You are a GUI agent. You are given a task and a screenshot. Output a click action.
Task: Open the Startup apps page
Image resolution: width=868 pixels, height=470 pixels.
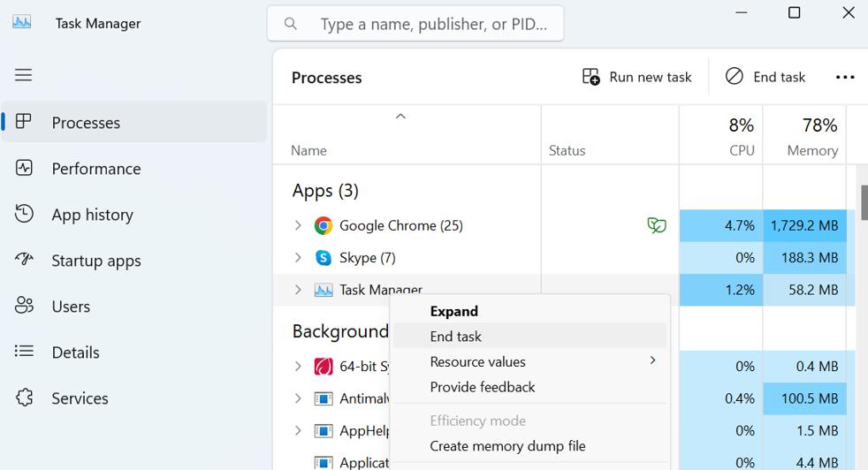tap(134, 261)
